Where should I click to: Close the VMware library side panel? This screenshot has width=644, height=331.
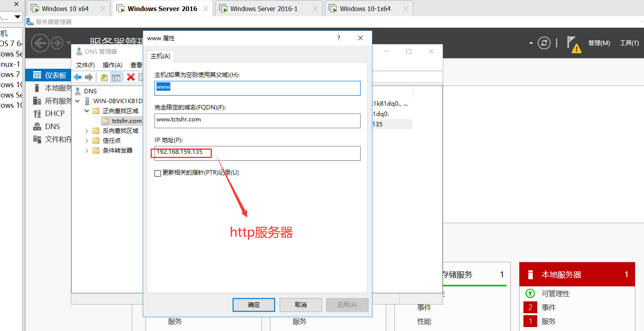tap(16, 4)
